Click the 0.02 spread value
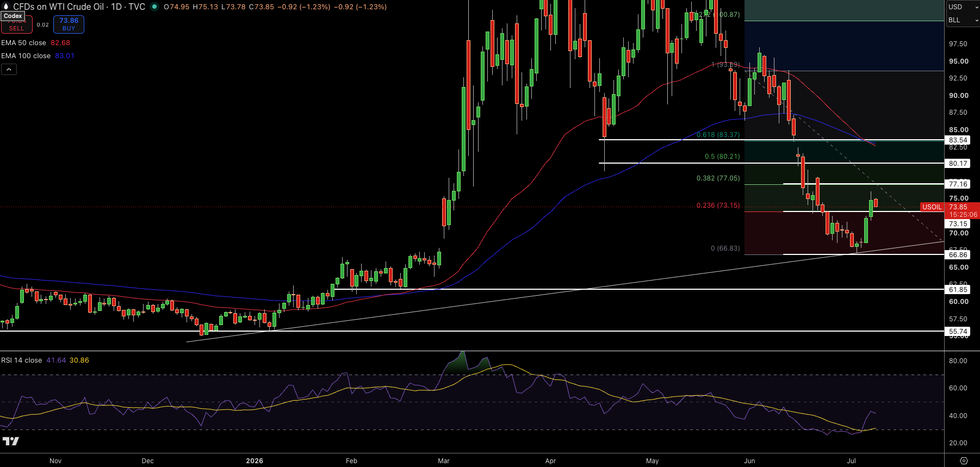Screen dimensions: 980x467 (x=43, y=25)
